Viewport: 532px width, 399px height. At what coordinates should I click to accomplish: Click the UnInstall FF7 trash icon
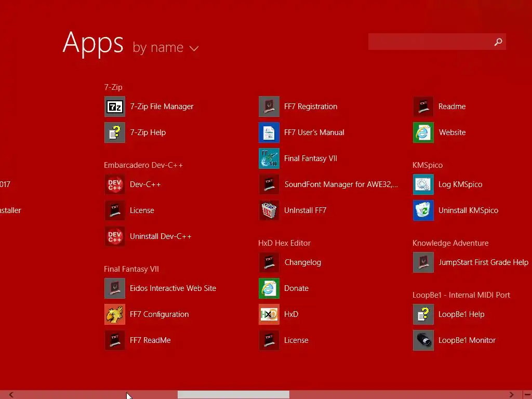point(269,210)
